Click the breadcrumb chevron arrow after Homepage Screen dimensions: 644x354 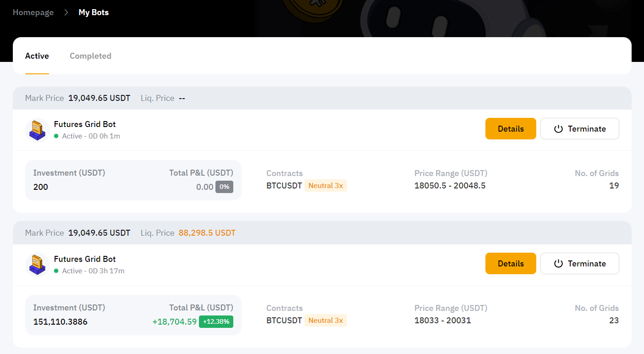click(x=66, y=12)
